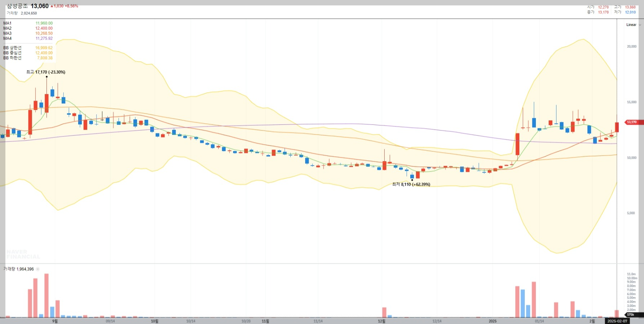The width and height of the screenshot is (644, 324).
Task: Click the 10월 date axis label
Action: coord(154,321)
